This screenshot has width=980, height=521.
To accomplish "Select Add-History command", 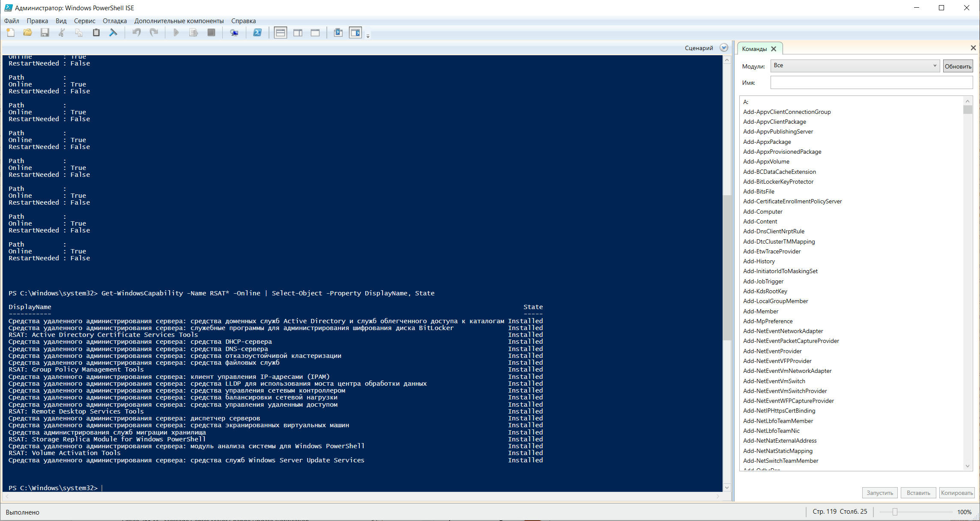I will pyautogui.click(x=759, y=261).
